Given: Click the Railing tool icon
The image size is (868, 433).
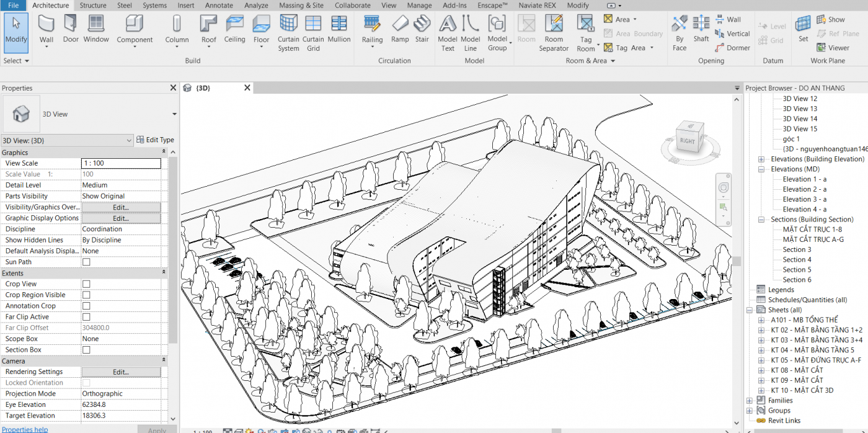Looking at the screenshot, I should (372, 25).
